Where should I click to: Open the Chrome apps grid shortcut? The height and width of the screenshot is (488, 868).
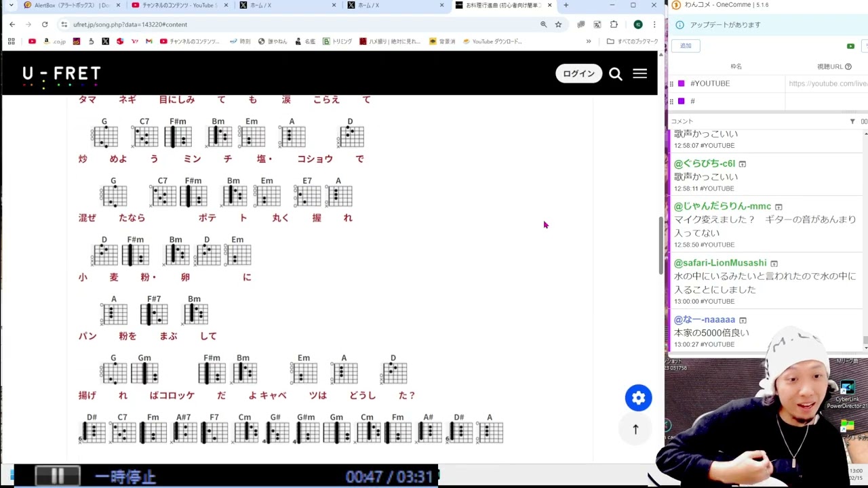click(x=11, y=41)
